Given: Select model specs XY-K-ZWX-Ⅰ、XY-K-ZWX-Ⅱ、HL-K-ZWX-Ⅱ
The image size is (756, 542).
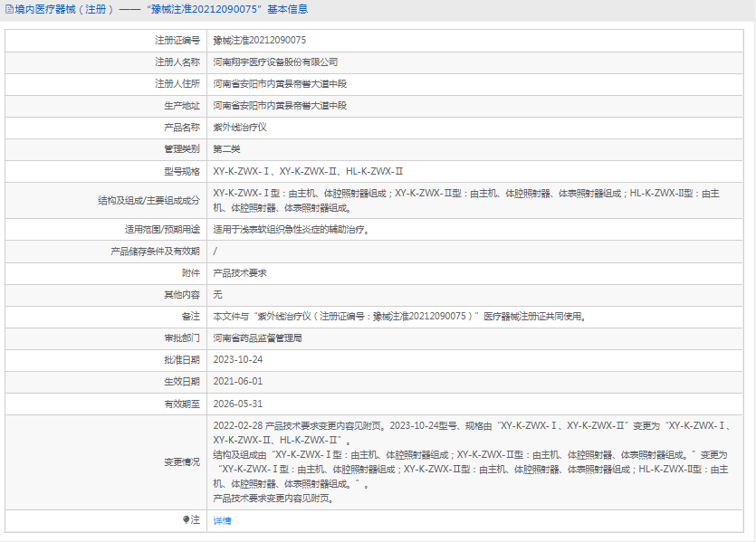Looking at the screenshot, I should coord(308,171).
